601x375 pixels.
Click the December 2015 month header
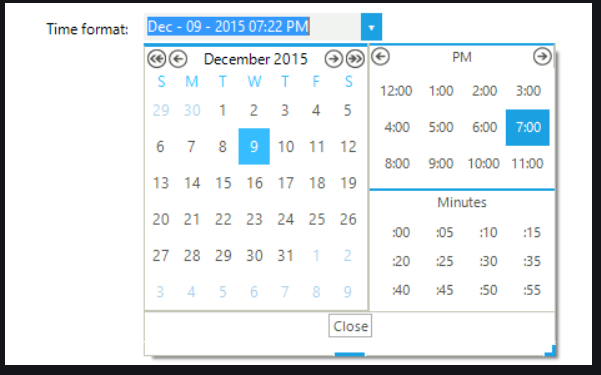coord(256,59)
